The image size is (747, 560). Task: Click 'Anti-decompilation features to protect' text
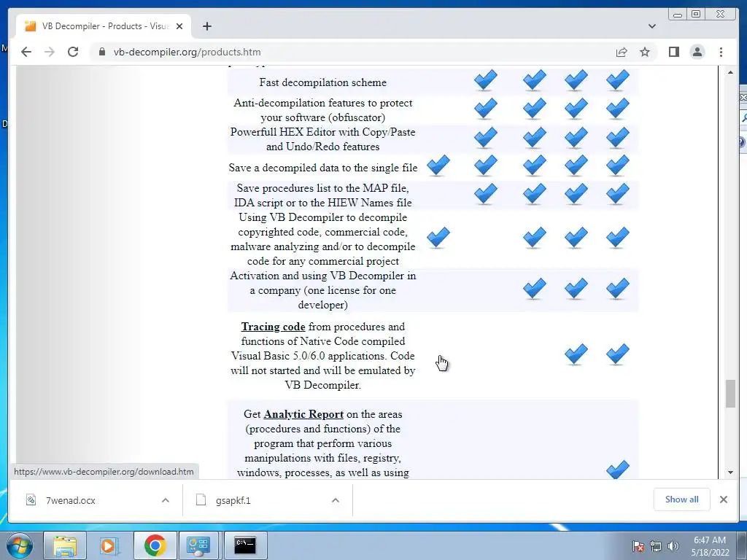pyautogui.click(x=322, y=103)
